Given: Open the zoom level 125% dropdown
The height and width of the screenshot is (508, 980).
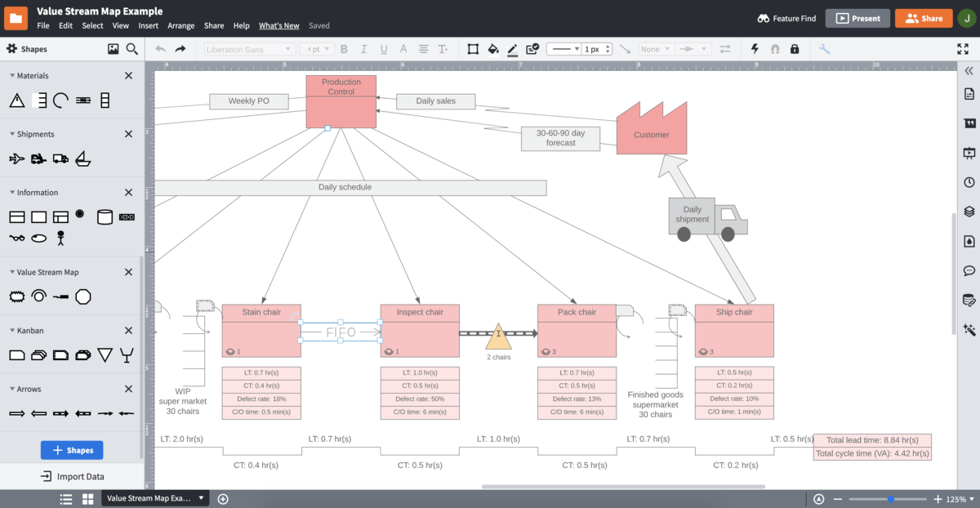Looking at the screenshot, I should point(955,499).
